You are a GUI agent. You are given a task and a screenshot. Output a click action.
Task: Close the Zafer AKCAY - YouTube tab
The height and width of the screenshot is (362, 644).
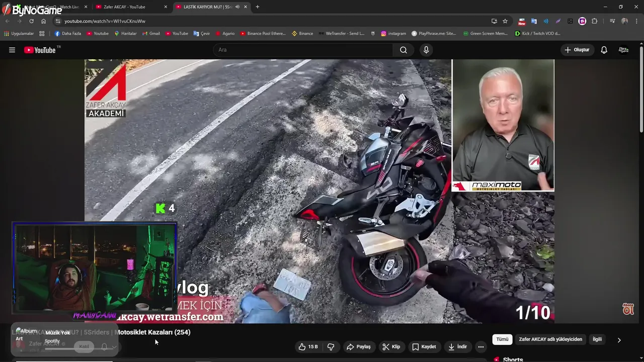coord(166,7)
